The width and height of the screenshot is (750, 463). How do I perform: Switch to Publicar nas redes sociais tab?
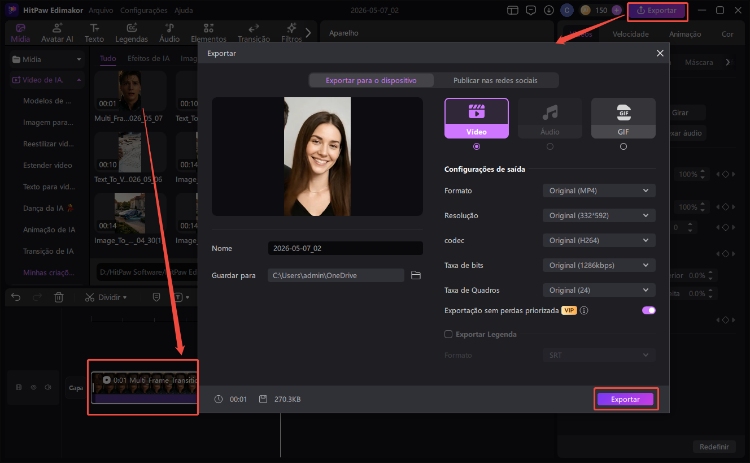tap(496, 80)
